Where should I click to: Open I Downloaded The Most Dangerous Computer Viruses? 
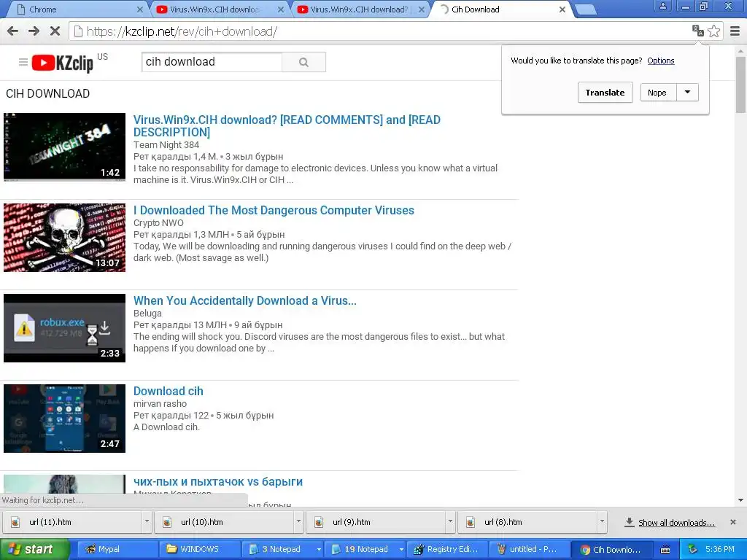pyautogui.click(x=274, y=210)
